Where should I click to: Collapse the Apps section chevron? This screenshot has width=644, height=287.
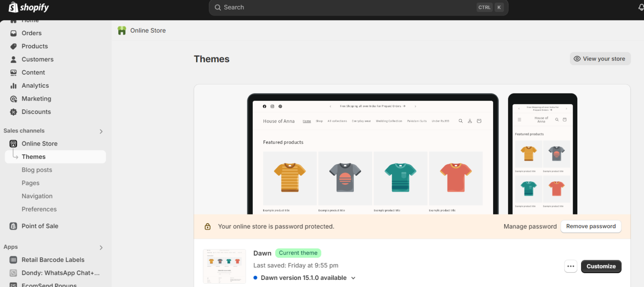101,247
